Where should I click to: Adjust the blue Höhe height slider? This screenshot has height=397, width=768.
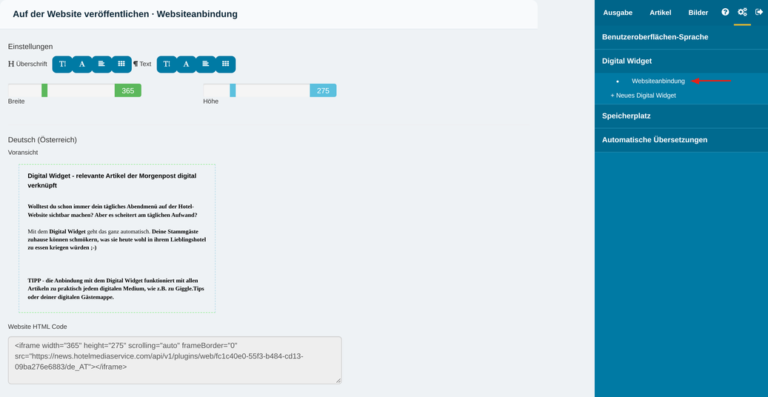tap(233, 91)
